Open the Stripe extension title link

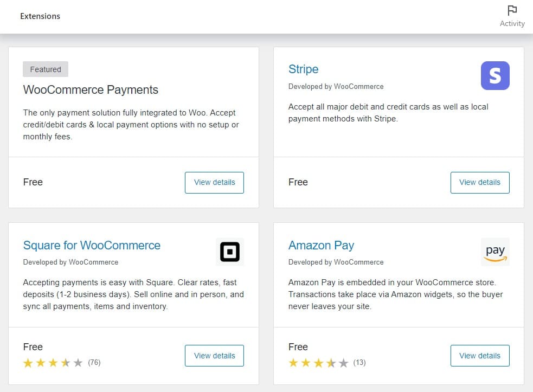(x=303, y=69)
